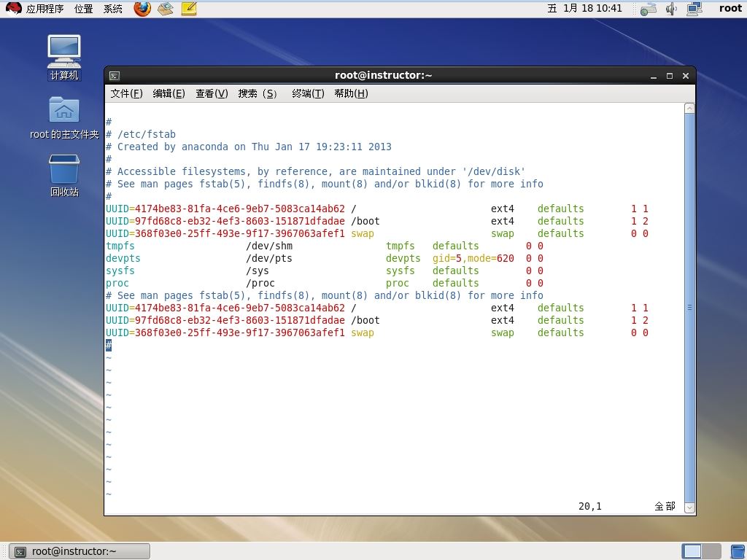Select the Trash desktop icon
Viewport: 747px width, 560px height.
coord(64,175)
